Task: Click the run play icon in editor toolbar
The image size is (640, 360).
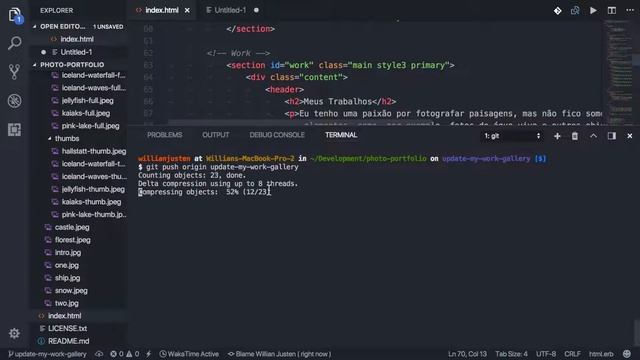Action: [x=593, y=11]
